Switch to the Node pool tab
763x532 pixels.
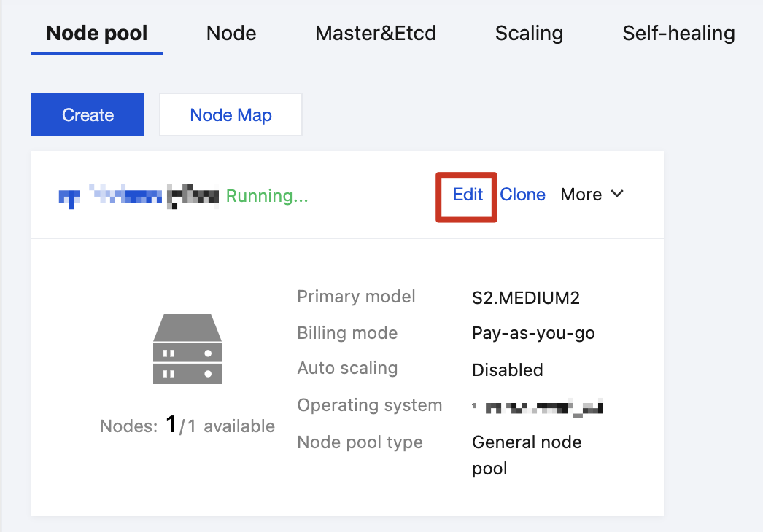97,33
